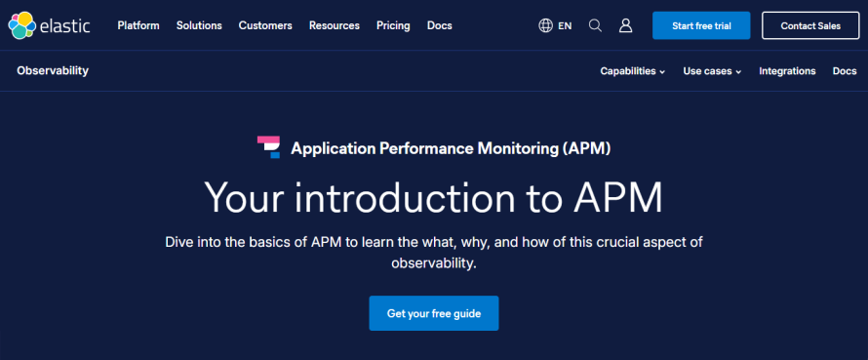Open the Solutions menu
868x360 pixels.
pyautogui.click(x=199, y=25)
